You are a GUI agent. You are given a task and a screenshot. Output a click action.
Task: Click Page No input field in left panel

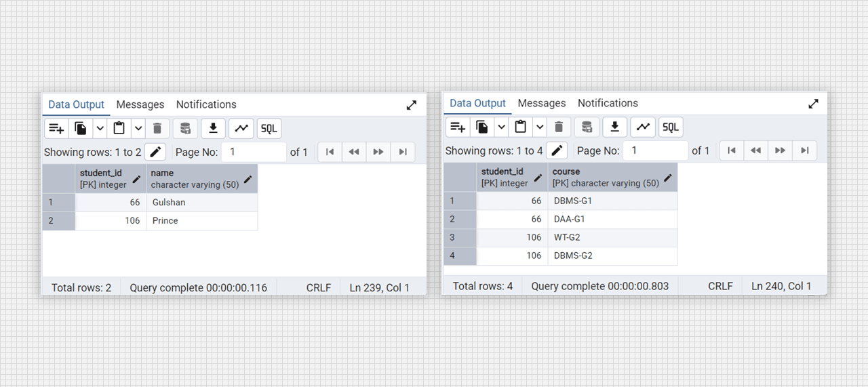[254, 152]
